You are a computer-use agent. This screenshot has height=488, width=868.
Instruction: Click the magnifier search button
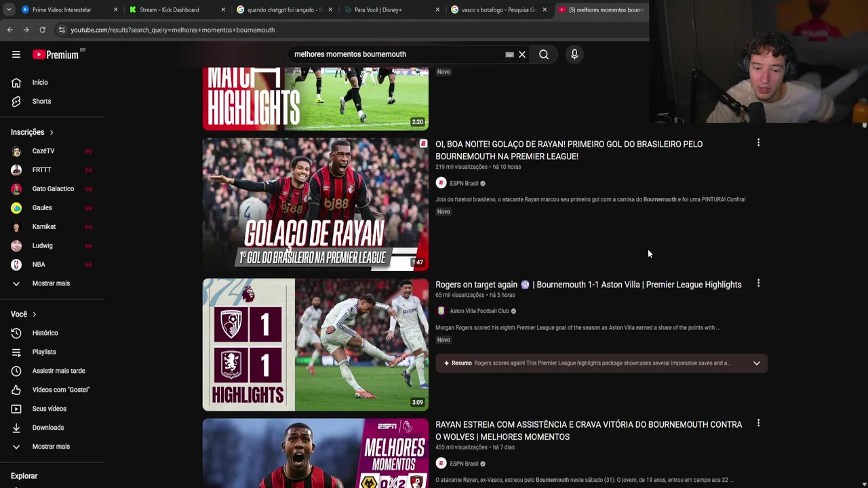point(544,54)
